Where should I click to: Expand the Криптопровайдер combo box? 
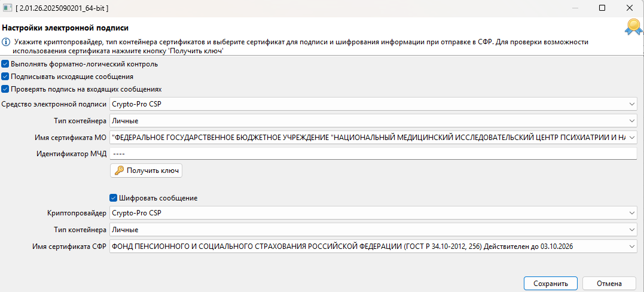click(633, 214)
